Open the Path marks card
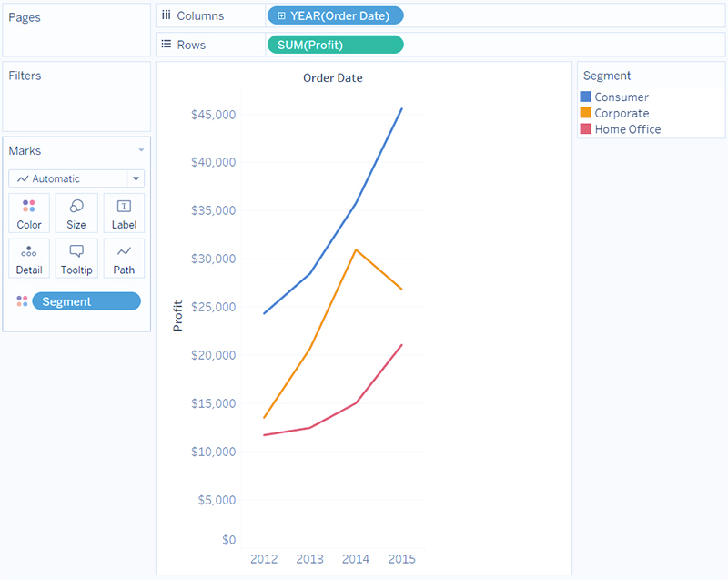 coord(124,259)
